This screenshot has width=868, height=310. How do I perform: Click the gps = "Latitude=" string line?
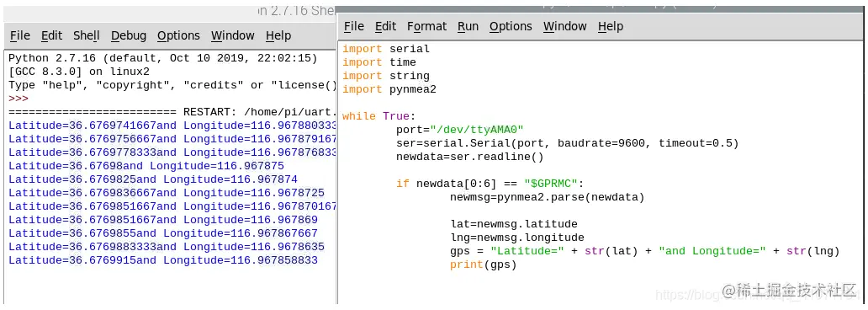point(645,251)
